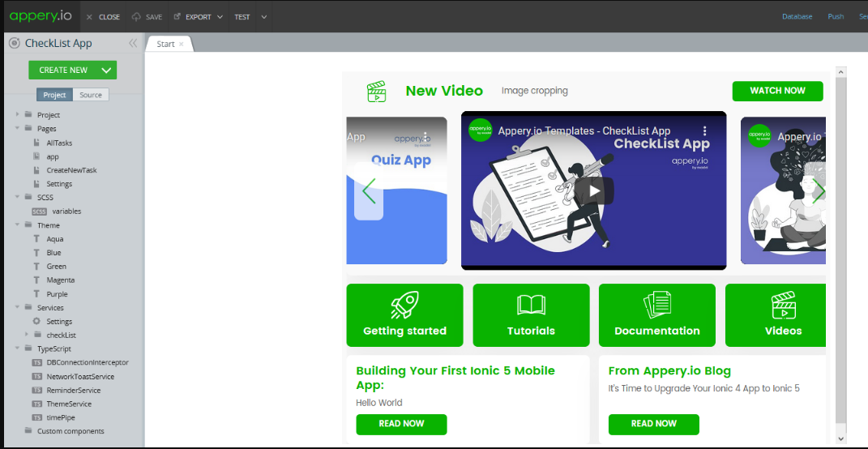Expand the checkList services folder

pyautogui.click(x=27, y=335)
